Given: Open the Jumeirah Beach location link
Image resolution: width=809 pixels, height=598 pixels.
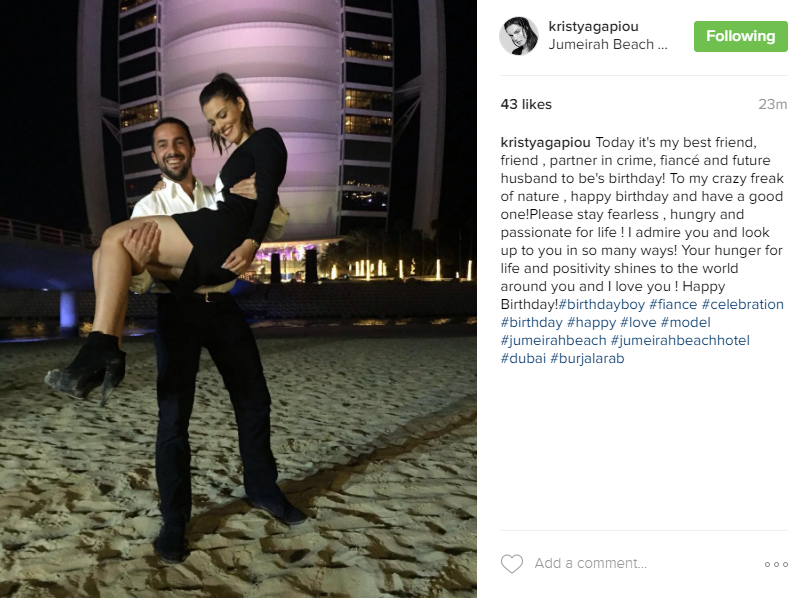Looking at the screenshot, I should pyautogui.click(x=608, y=44).
